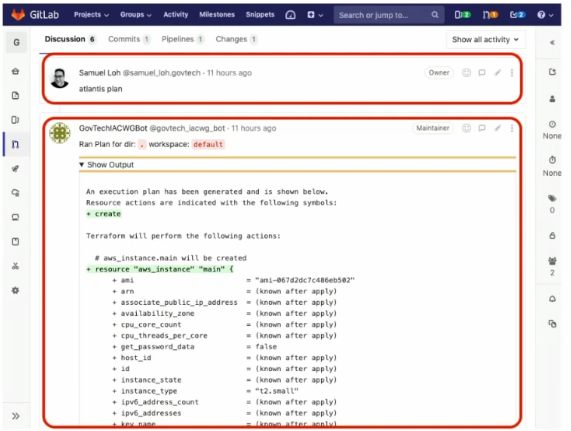The image size is (571, 431).
Task: Switch to the Discussion tab
Action: click(x=70, y=39)
